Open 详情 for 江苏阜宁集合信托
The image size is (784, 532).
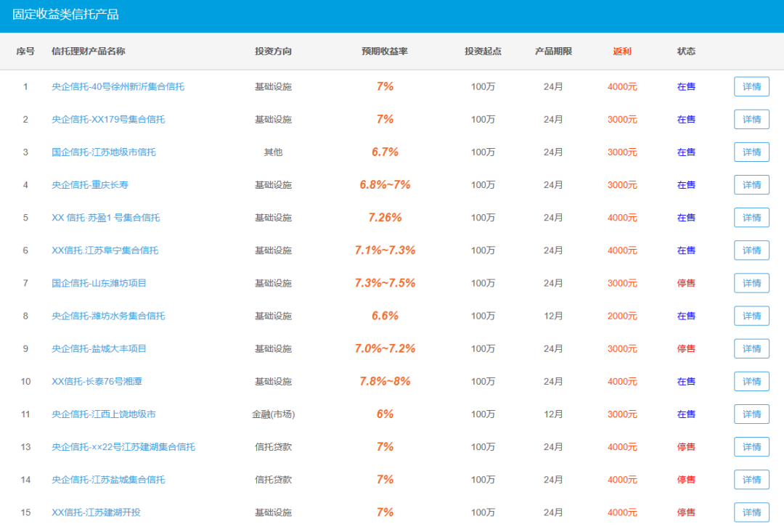tap(751, 250)
